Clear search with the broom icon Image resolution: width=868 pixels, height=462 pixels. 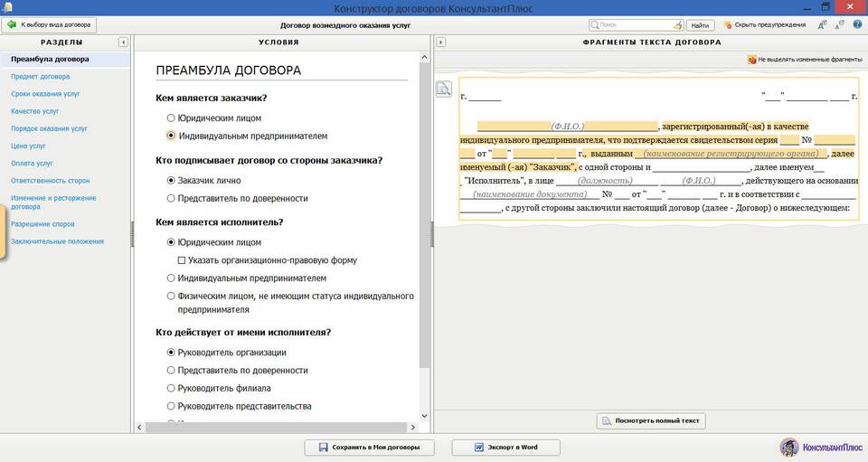pos(677,25)
